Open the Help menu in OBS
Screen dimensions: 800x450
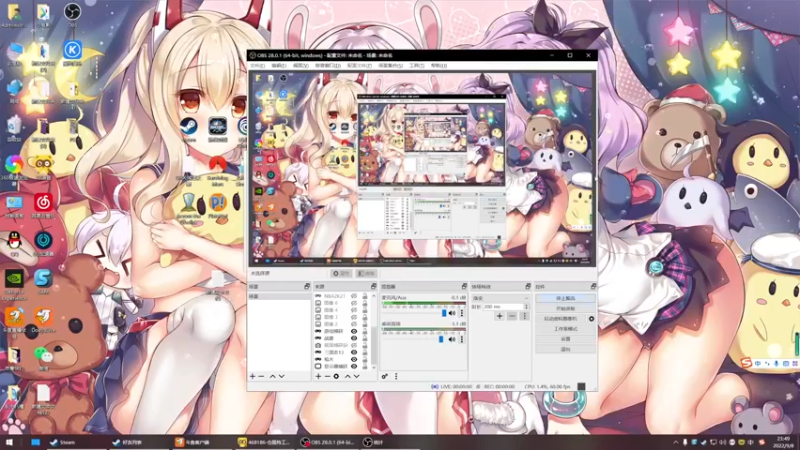coord(439,65)
